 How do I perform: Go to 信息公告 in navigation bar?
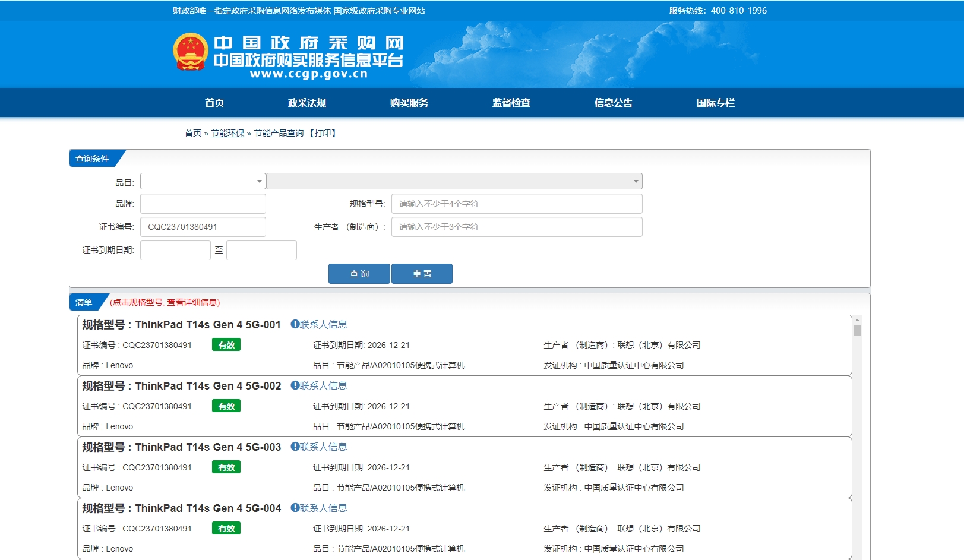tap(613, 103)
